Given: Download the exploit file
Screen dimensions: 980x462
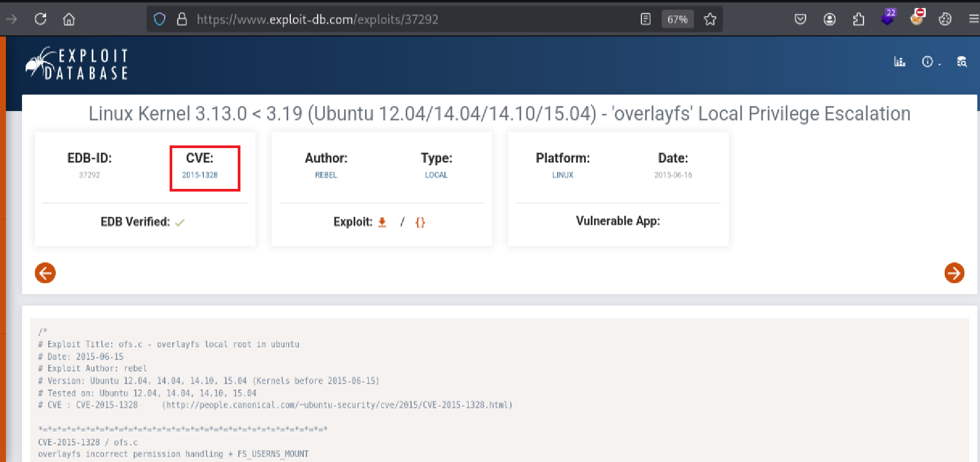Looking at the screenshot, I should tap(382, 222).
